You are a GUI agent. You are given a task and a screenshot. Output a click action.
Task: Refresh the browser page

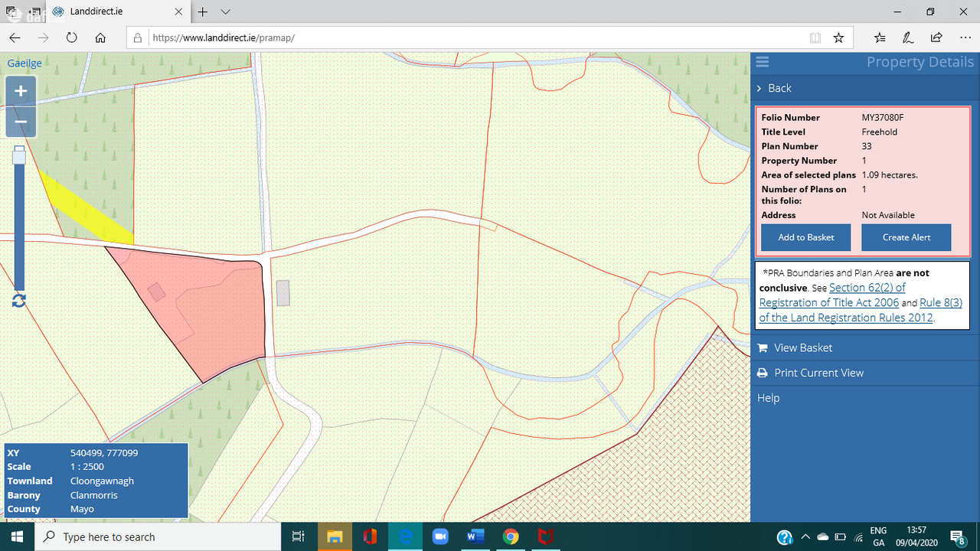[71, 37]
